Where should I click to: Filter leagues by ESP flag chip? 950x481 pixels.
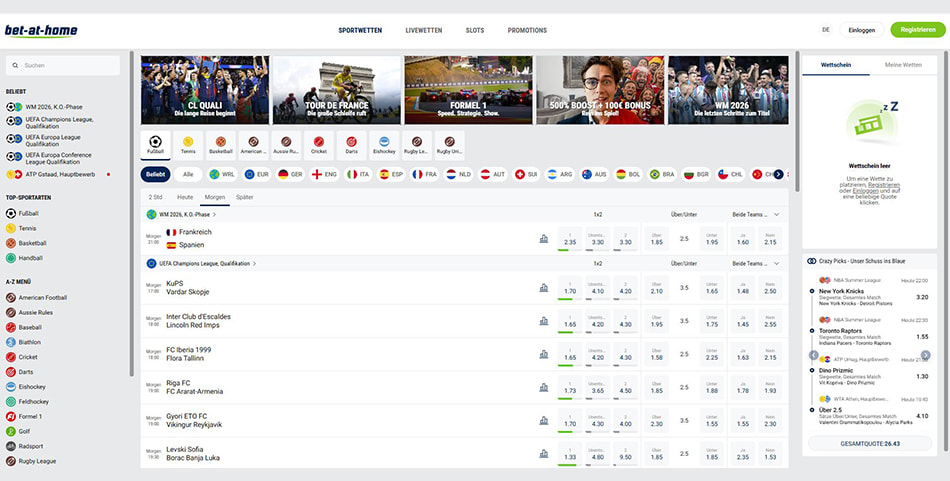click(391, 174)
